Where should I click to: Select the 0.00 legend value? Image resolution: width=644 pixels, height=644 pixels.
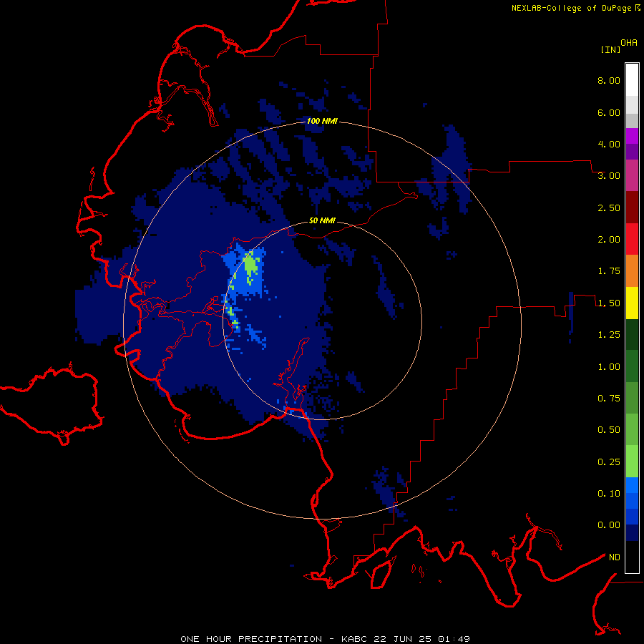(x=609, y=525)
